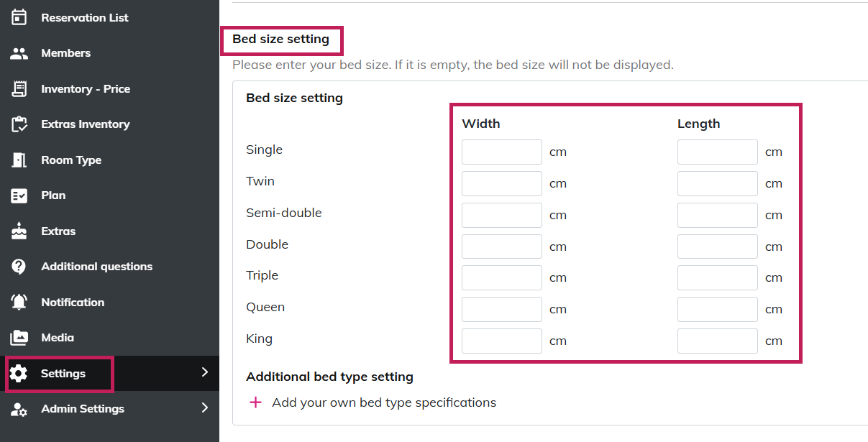The image size is (868, 442).
Task: Click the Plan checklist icon
Action: tap(19, 195)
